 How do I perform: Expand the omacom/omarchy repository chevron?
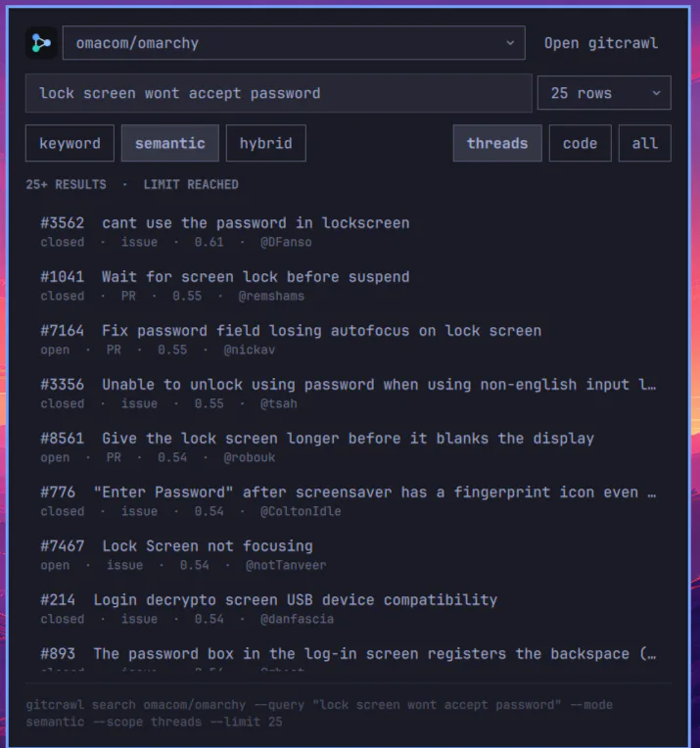(510, 43)
